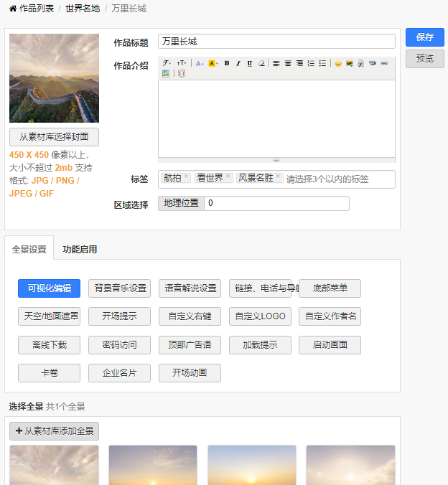Click the 作品标题 input field
Viewport: 448px width, 485px height.
(x=276, y=41)
